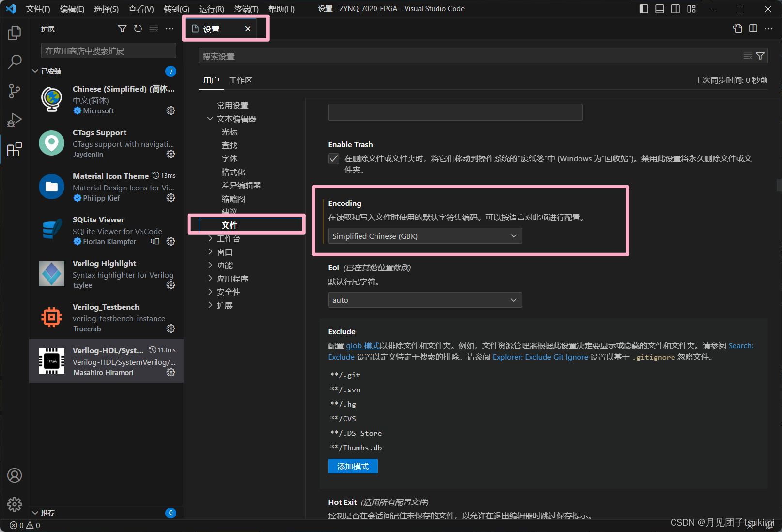782x532 pixels.
Task: Open the Eol dropdown set to auto
Action: [424, 300]
